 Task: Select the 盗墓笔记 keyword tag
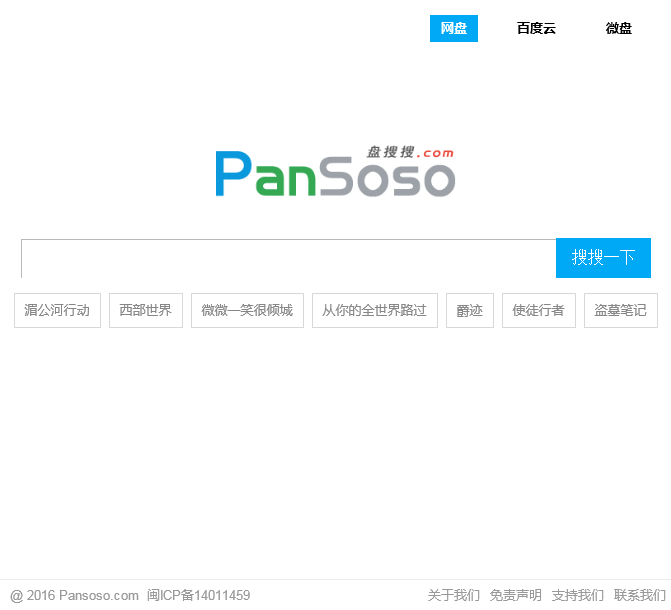[x=621, y=310]
